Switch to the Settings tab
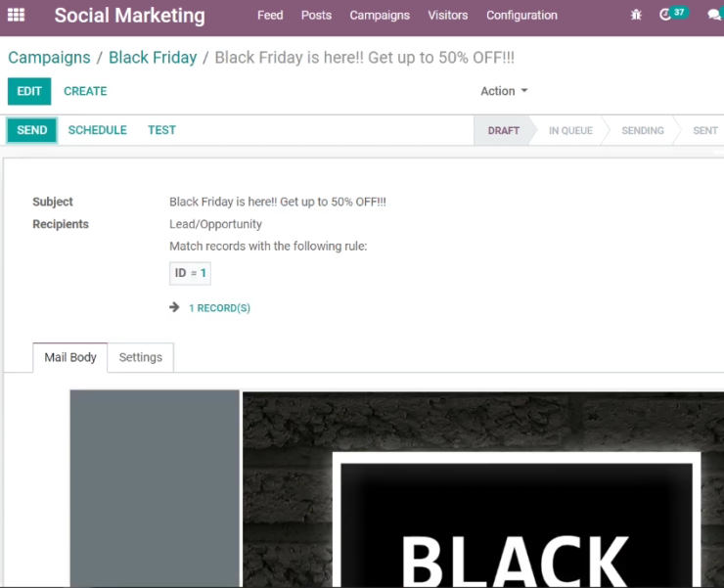Screen dimensions: 724x588 click(141, 357)
